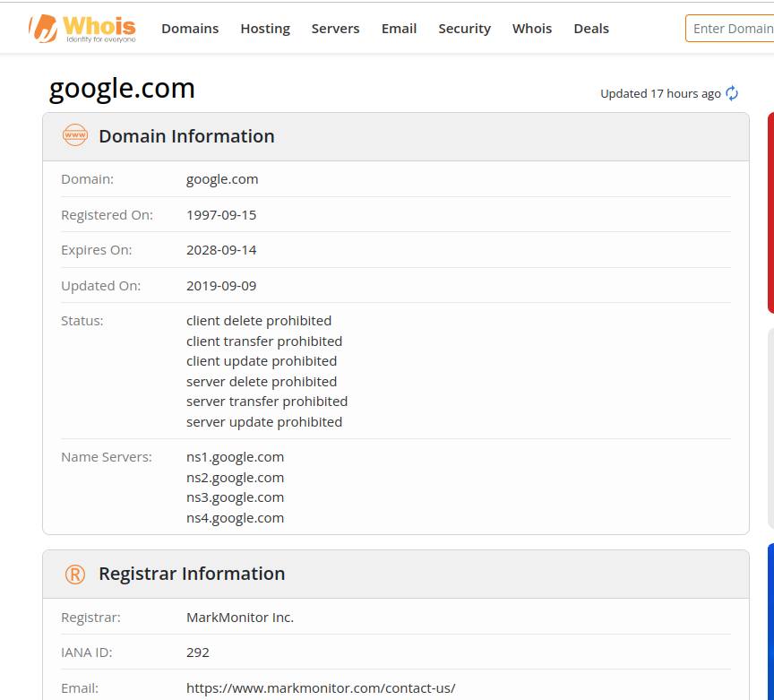Click the "Updated 17 hours ago" text
Image resolution: width=774 pixels, height=700 pixels.
click(660, 93)
